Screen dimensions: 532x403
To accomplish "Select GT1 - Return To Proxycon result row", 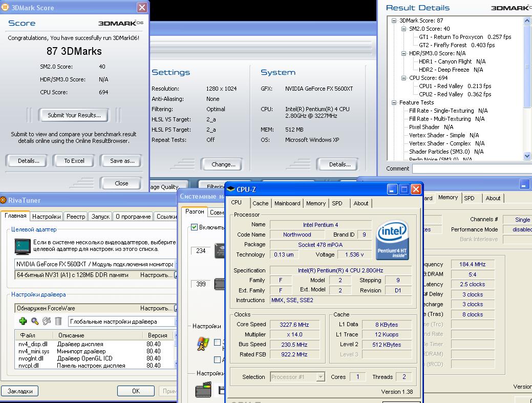I will 465,37.
